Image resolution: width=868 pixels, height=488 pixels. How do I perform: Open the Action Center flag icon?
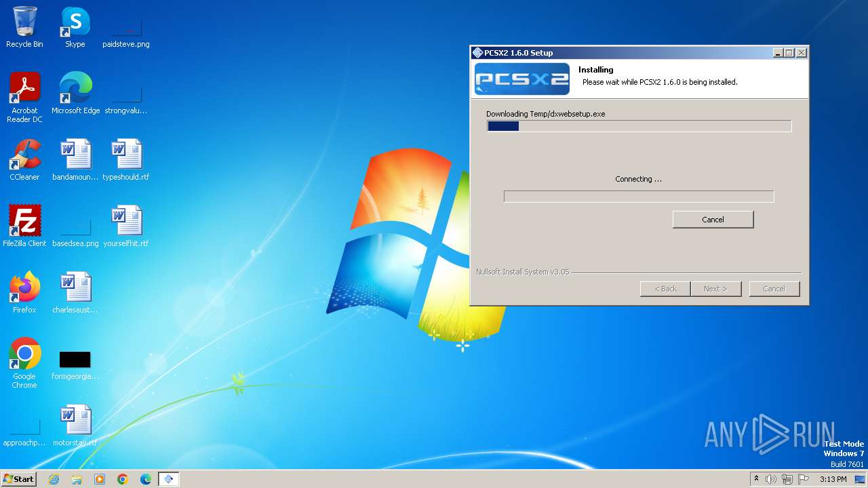[804, 479]
